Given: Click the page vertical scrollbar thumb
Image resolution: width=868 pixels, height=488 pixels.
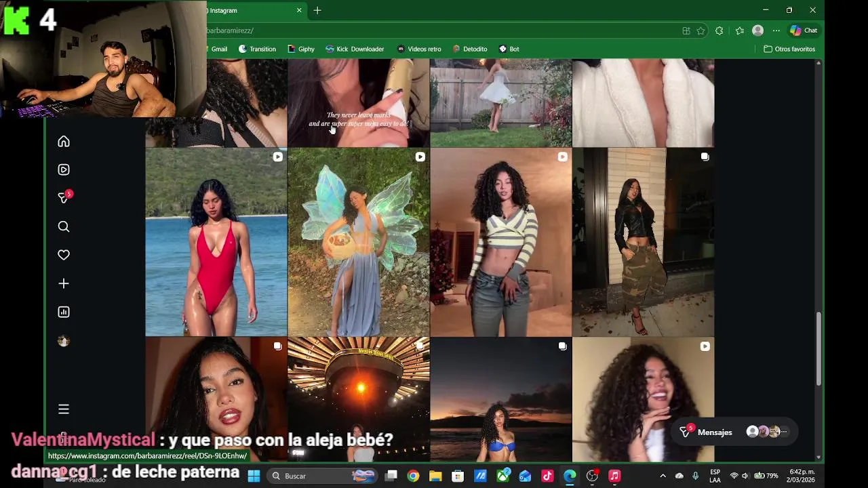Looking at the screenshot, I should 818,349.
